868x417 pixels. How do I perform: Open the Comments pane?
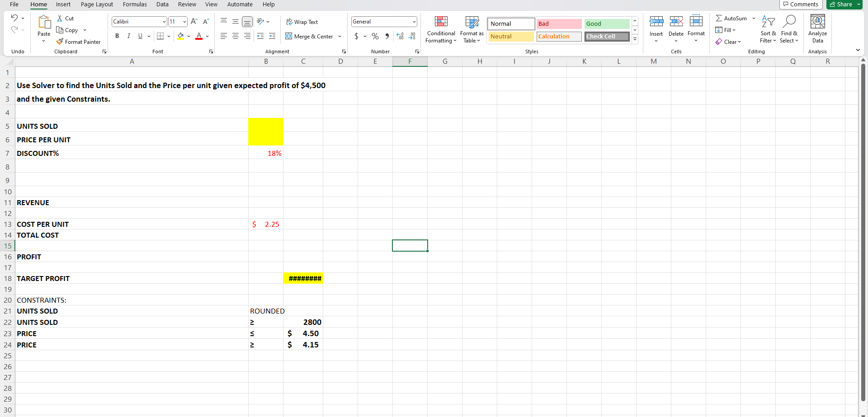(801, 4)
